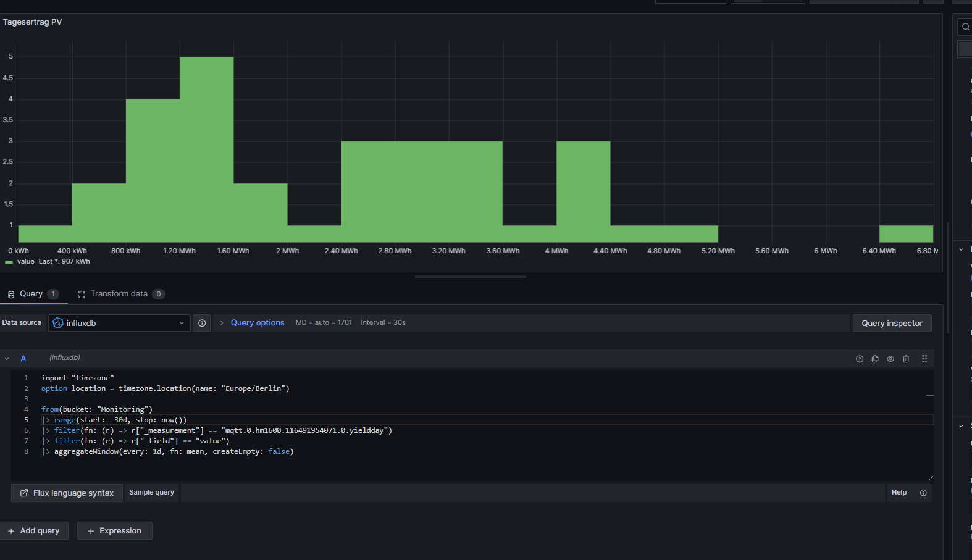Click the influxdb logo in data source picker
972x560 pixels.
point(58,323)
